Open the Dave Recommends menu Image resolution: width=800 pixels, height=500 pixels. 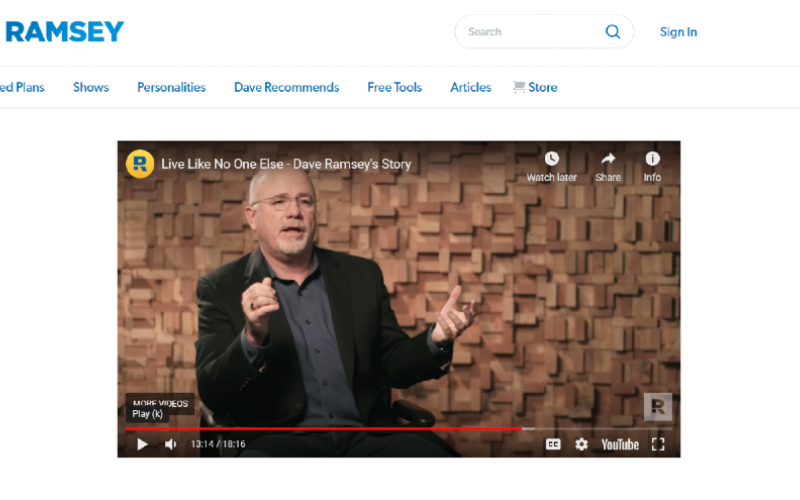[286, 87]
